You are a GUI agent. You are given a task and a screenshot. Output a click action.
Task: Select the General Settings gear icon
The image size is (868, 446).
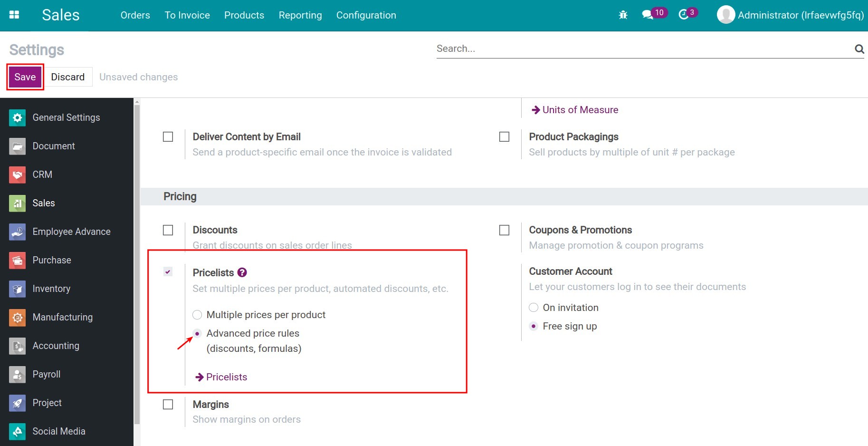coord(18,117)
